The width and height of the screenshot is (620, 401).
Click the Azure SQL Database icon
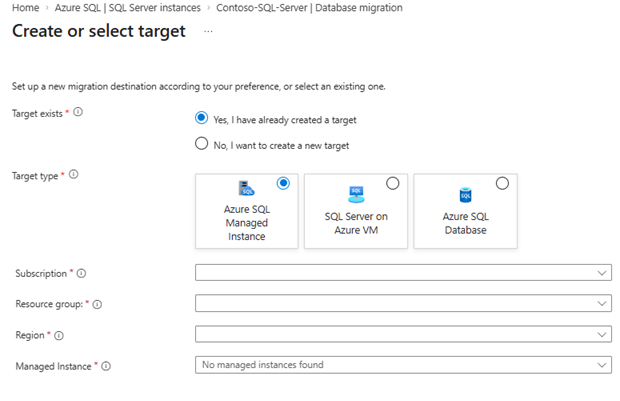pos(465,194)
